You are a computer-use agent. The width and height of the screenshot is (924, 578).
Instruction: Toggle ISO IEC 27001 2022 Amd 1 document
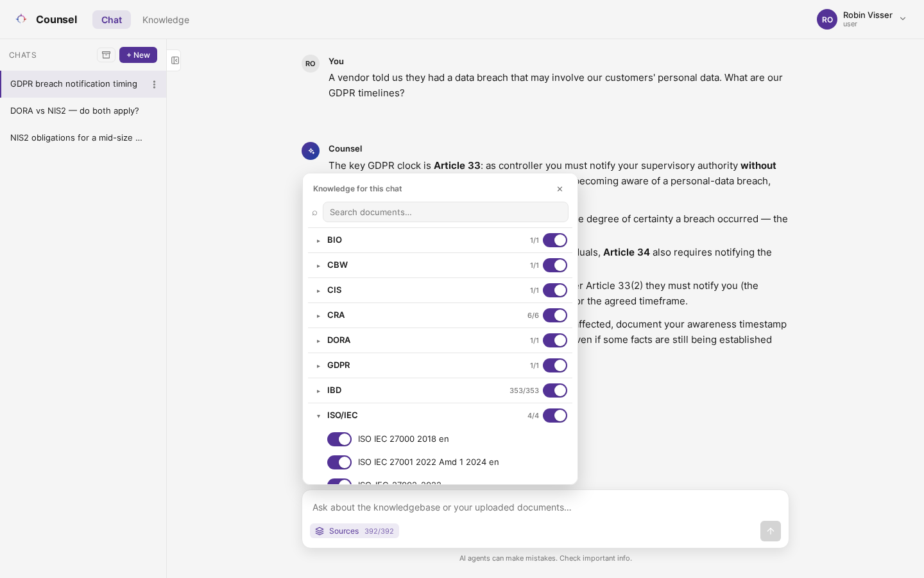(339, 462)
